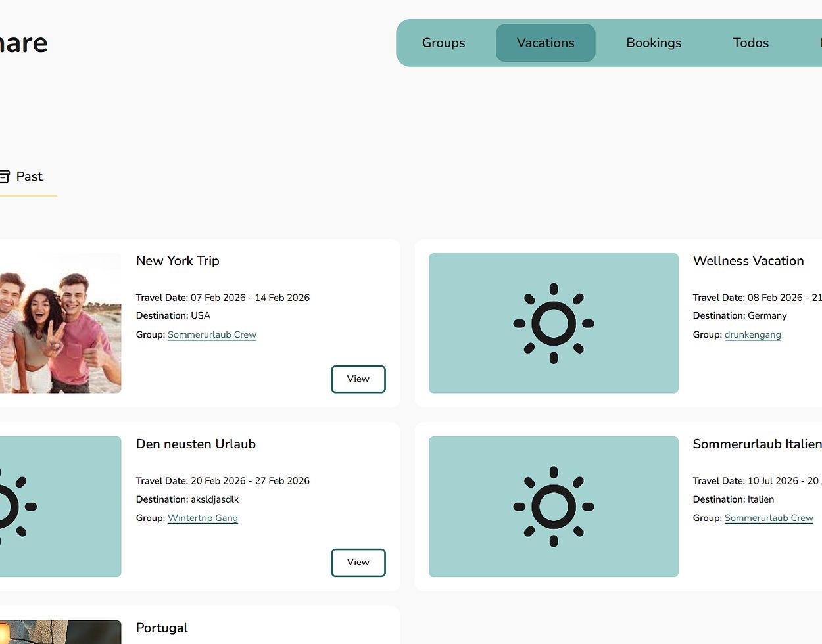Image resolution: width=822 pixels, height=644 pixels.
Task: Show Past vacations tab
Action: [x=29, y=177]
